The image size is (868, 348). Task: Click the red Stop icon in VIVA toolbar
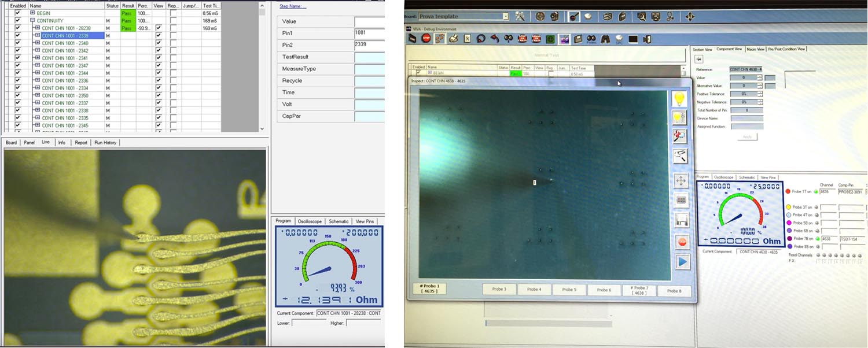426,39
